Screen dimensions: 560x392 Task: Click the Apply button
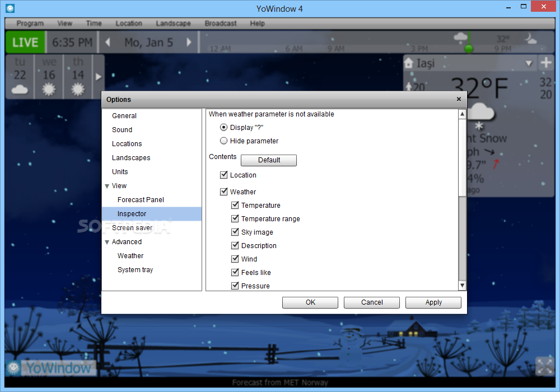click(x=433, y=302)
